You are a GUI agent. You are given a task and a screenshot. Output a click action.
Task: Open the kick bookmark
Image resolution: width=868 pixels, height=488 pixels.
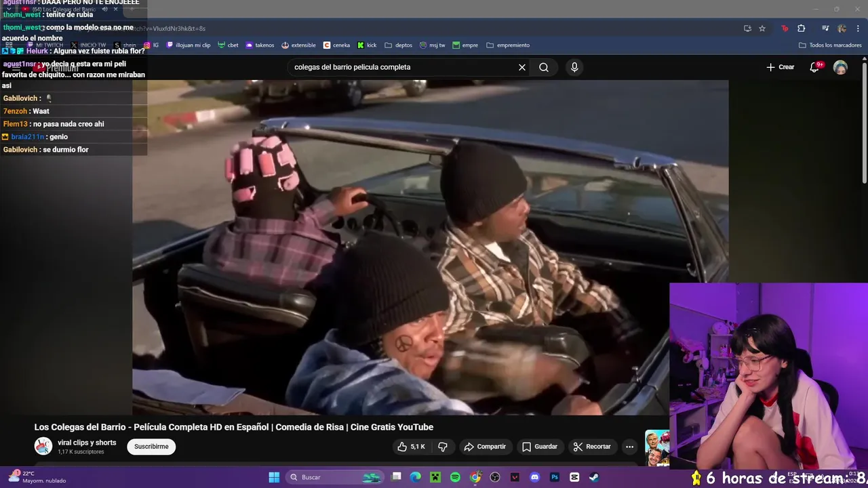coord(367,45)
